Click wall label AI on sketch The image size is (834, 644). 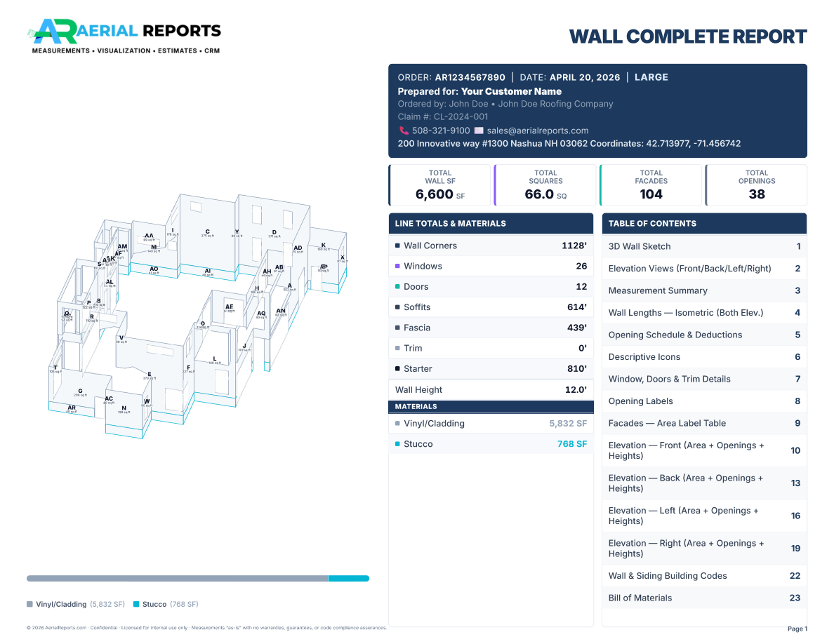pyautogui.click(x=207, y=271)
